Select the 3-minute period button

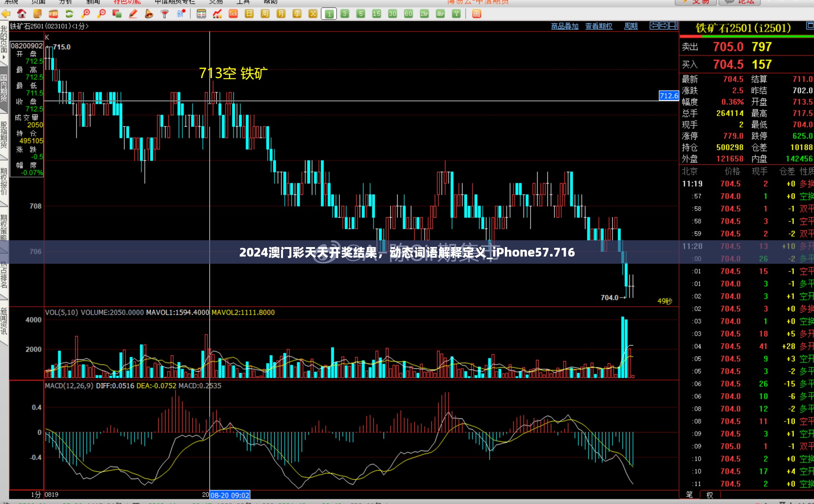(x=345, y=14)
